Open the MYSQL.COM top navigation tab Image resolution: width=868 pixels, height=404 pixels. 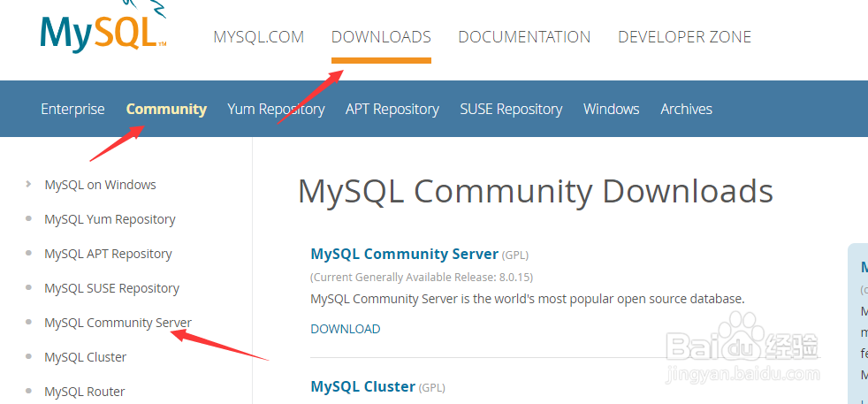[x=258, y=37]
